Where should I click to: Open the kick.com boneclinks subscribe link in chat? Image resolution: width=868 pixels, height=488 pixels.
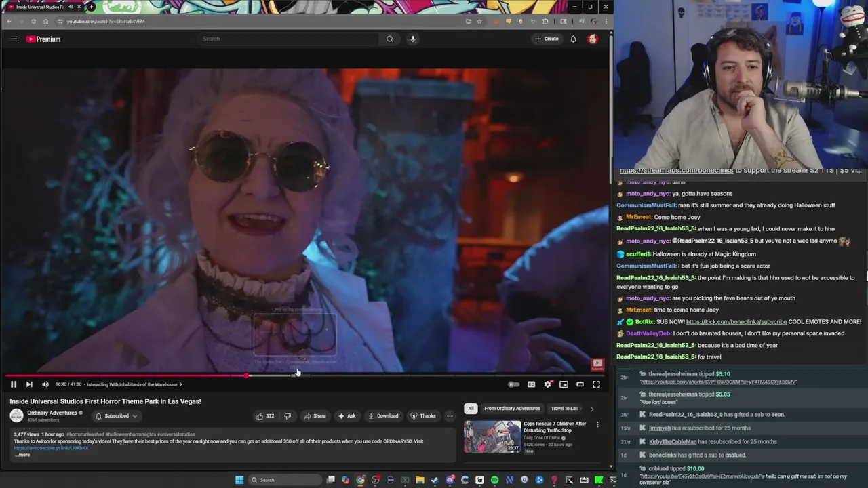736,322
